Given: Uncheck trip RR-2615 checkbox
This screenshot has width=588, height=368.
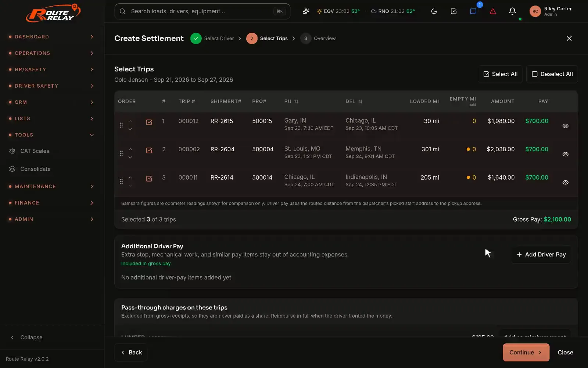Looking at the screenshot, I should coord(149,122).
